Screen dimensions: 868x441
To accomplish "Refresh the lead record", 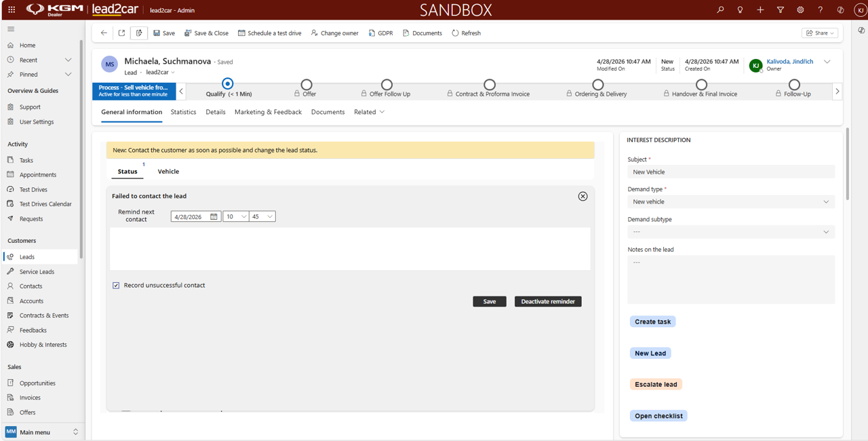I will click(x=466, y=33).
